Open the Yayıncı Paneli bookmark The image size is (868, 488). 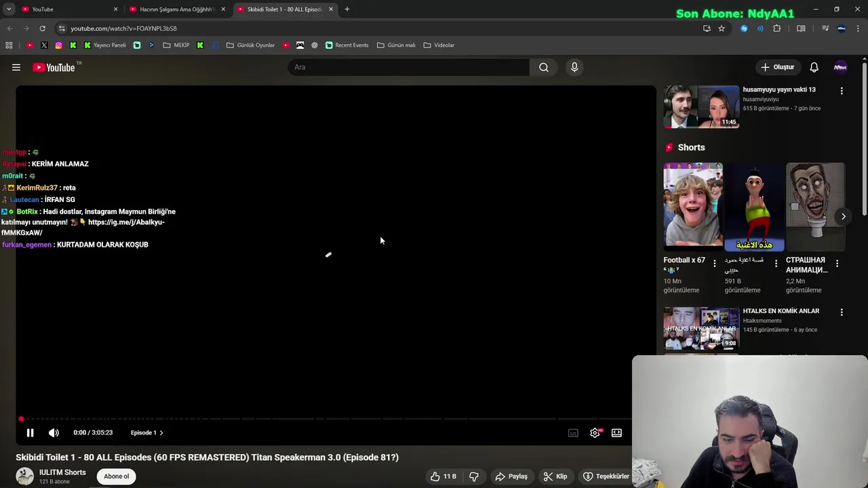(x=105, y=45)
